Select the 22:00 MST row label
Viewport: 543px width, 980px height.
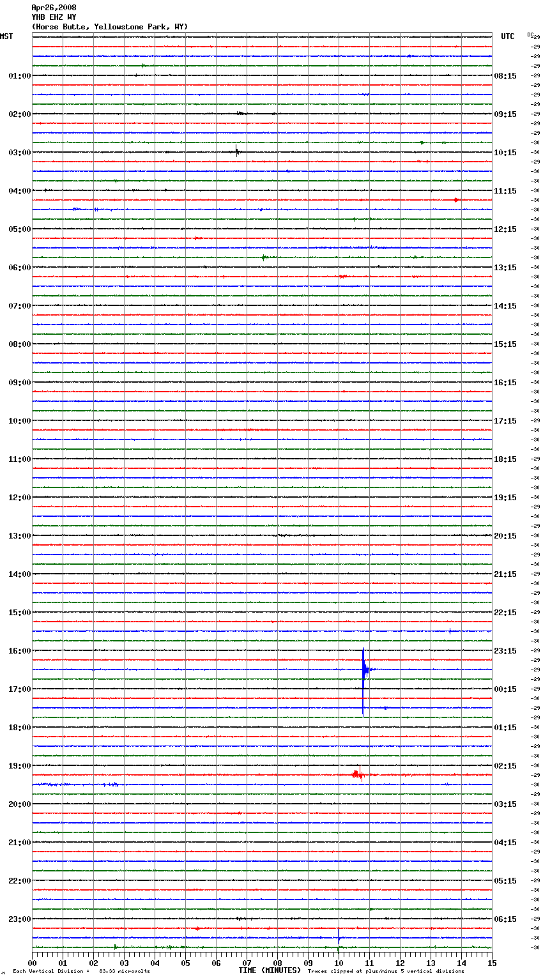(x=20, y=881)
